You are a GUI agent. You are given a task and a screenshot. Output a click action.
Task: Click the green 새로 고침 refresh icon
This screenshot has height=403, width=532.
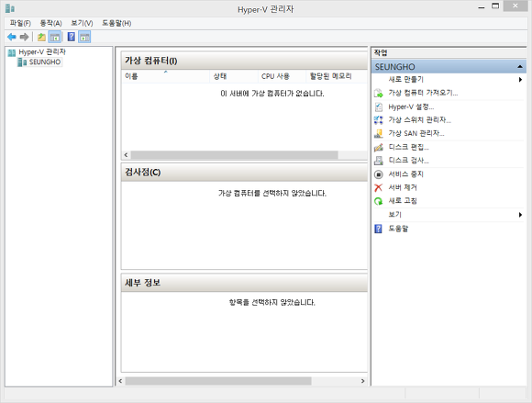(x=378, y=201)
